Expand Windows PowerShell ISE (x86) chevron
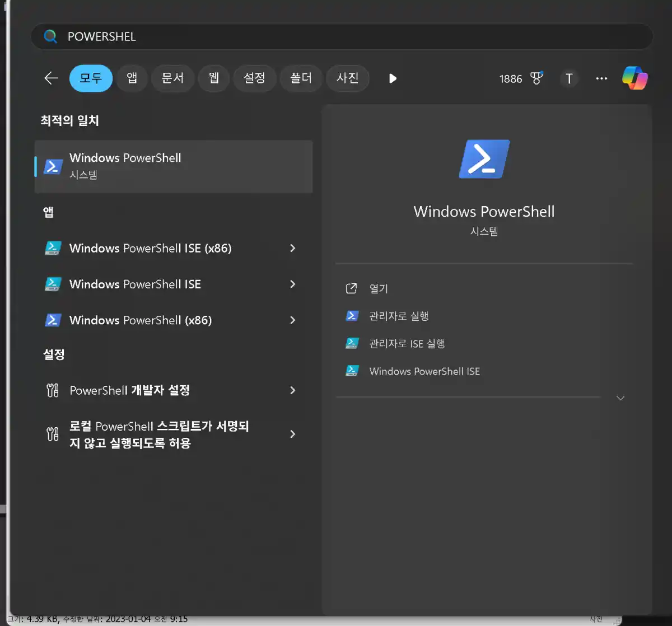 292,248
